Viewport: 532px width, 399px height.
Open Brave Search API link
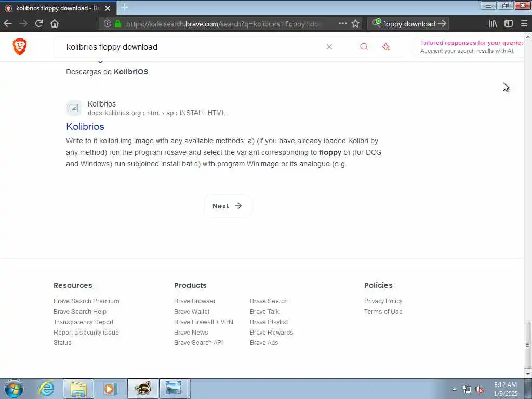(x=198, y=343)
